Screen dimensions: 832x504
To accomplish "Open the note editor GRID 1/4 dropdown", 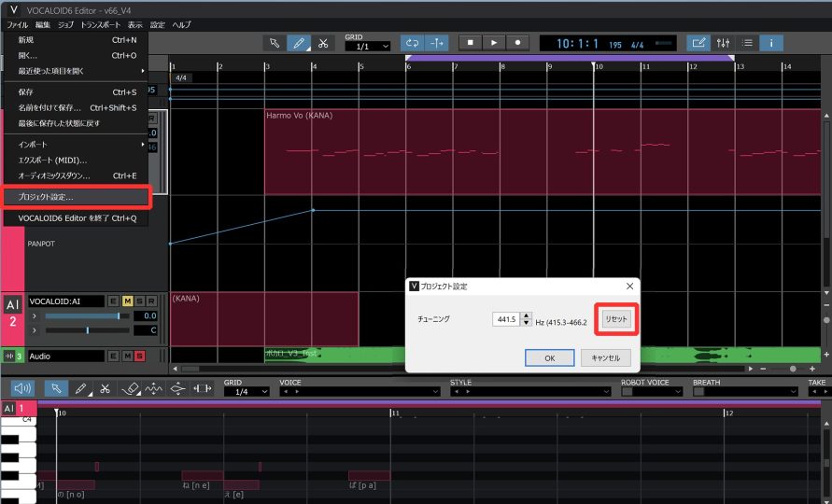I will [x=247, y=391].
